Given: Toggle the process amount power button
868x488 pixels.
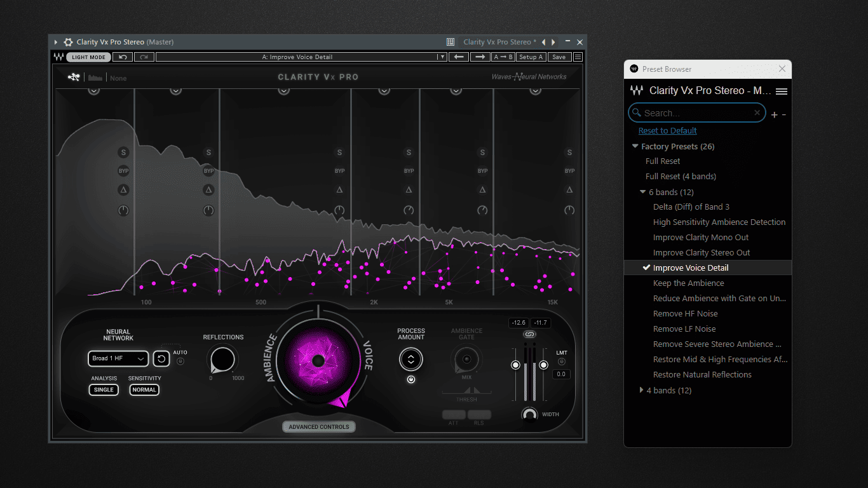Looking at the screenshot, I should coord(411,379).
